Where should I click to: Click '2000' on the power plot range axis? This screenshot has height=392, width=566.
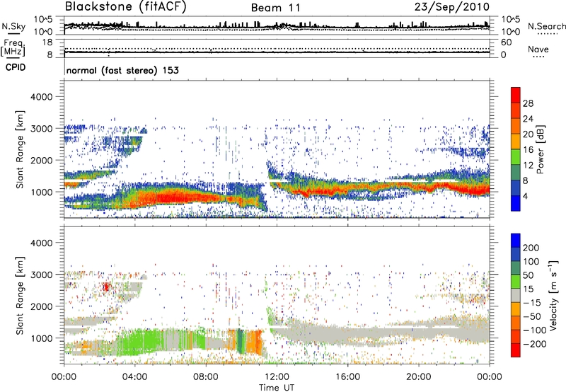pyautogui.click(x=41, y=160)
